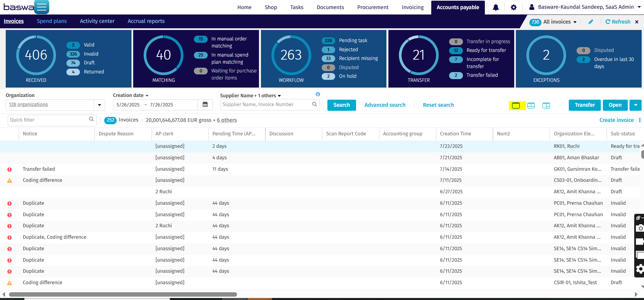Open the Basware hamburger menu
This screenshot has height=300, width=644.
pos(41,7)
